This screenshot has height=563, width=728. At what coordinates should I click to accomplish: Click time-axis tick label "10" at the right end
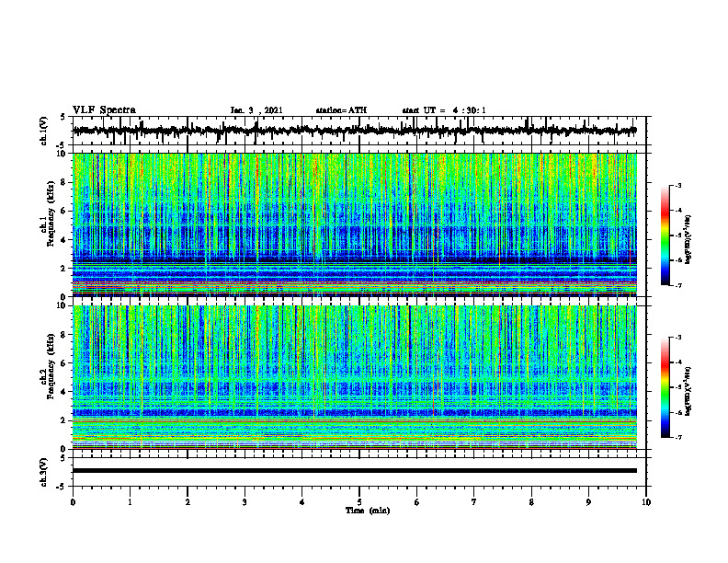[646, 502]
